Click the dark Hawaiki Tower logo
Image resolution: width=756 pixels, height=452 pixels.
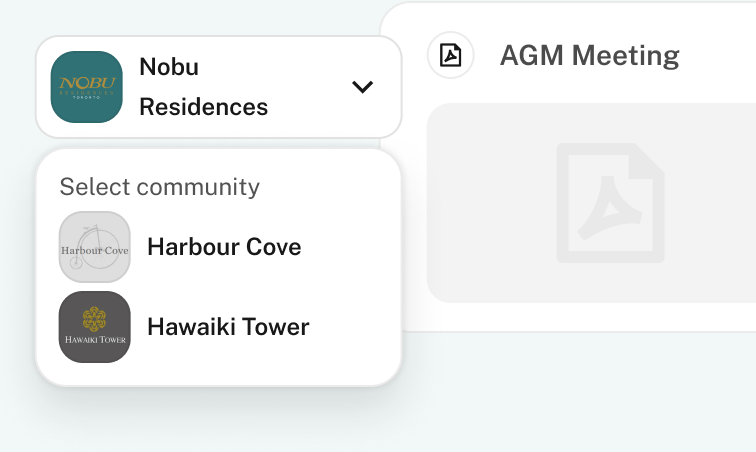coord(95,327)
